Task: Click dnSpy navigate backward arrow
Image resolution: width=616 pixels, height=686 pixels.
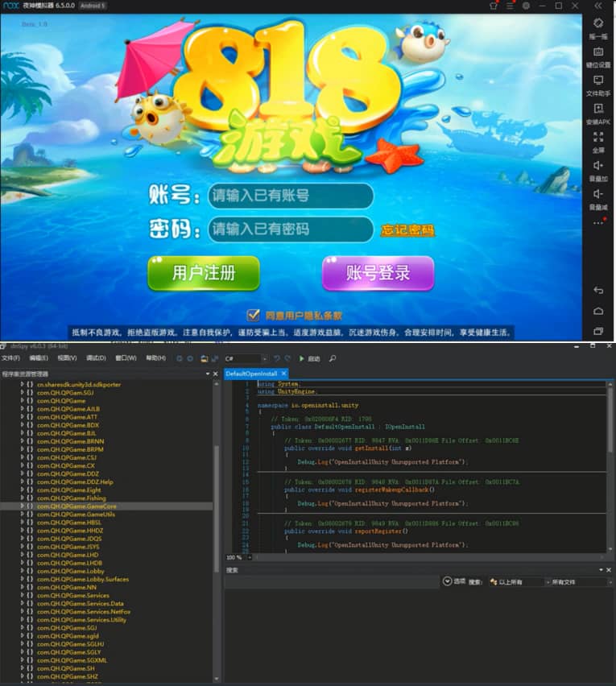Action: (x=179, y=358)
